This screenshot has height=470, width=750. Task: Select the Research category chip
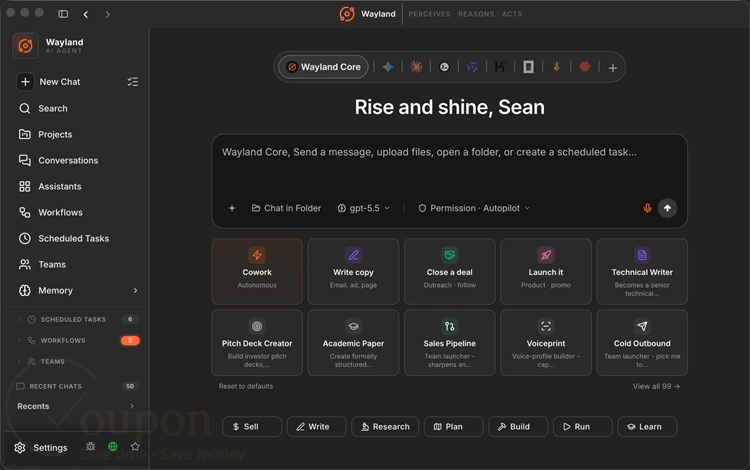(x=385, y=426)
